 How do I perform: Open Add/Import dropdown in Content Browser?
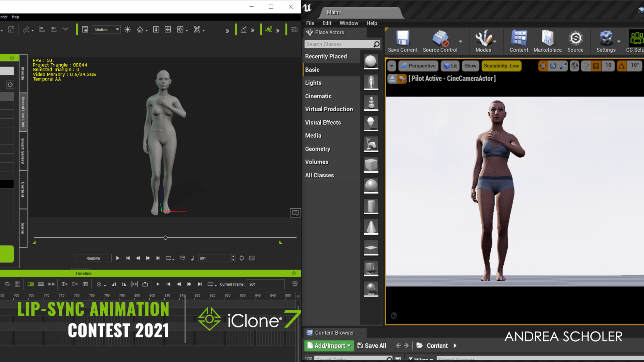pos(329,346)
